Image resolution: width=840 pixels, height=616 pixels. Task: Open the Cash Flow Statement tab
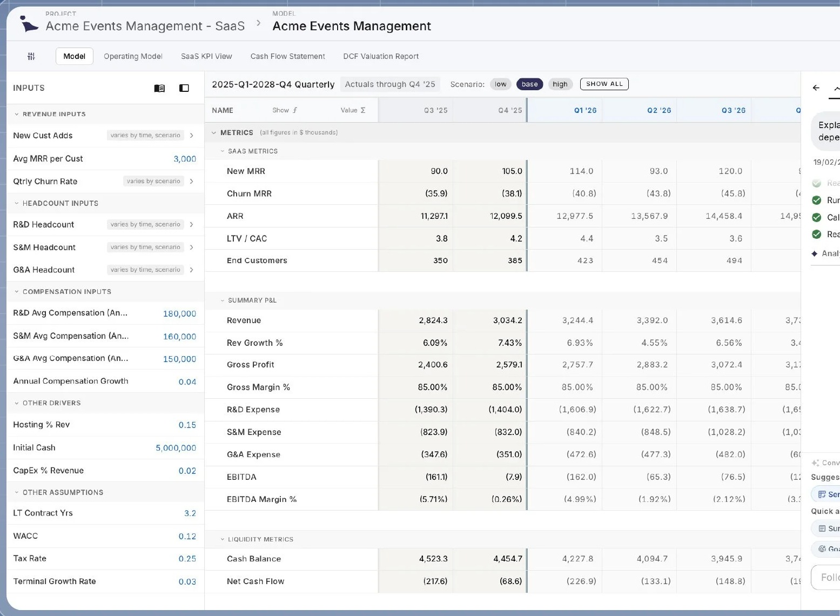coord(288,56)
